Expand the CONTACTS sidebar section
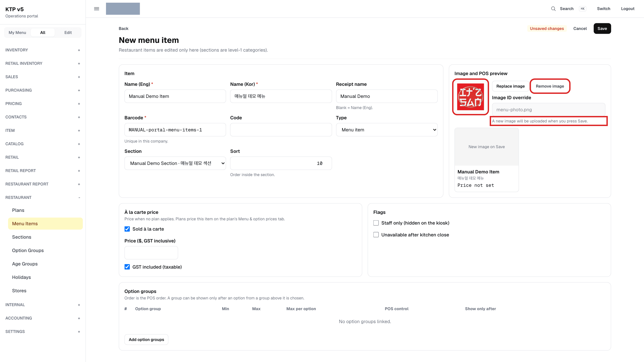 pyautogui.click(x=43, y=117)
